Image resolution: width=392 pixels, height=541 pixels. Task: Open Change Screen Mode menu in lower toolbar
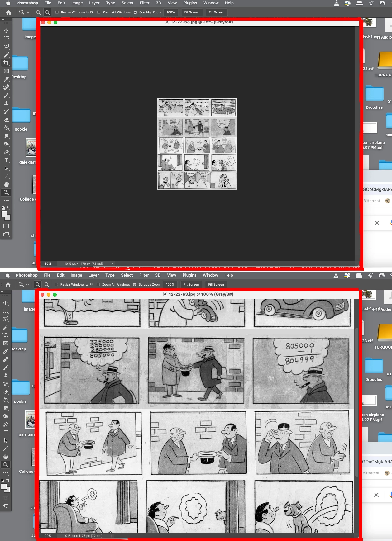coord(6,506)
